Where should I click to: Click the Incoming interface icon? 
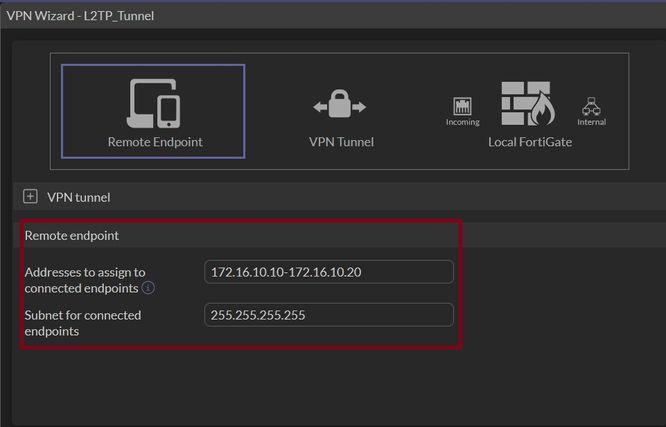(x=462, y=106)
